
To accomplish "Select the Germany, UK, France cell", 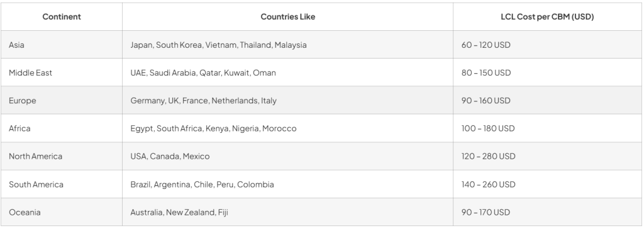I will pyautogui.click(x=287, y=100).
